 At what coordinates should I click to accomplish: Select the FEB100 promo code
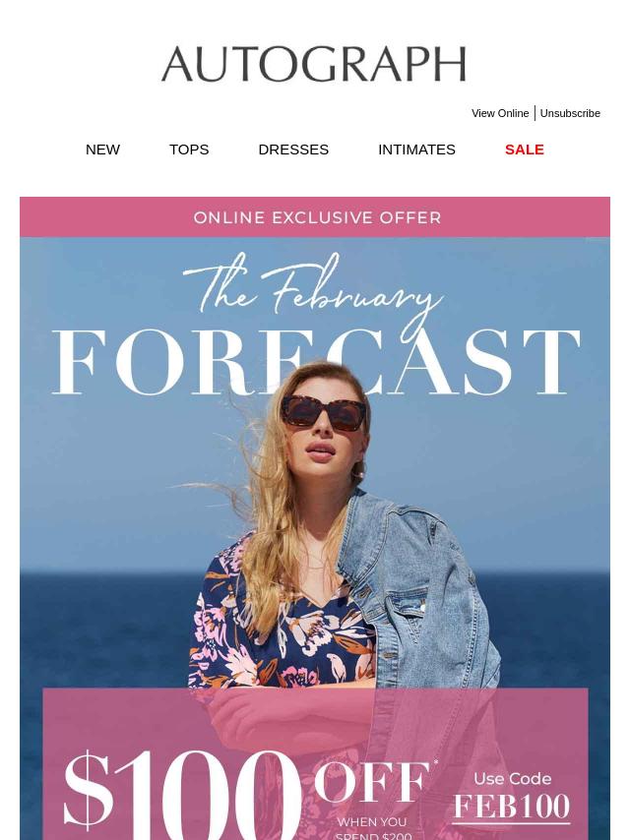(x=512, y=807)
